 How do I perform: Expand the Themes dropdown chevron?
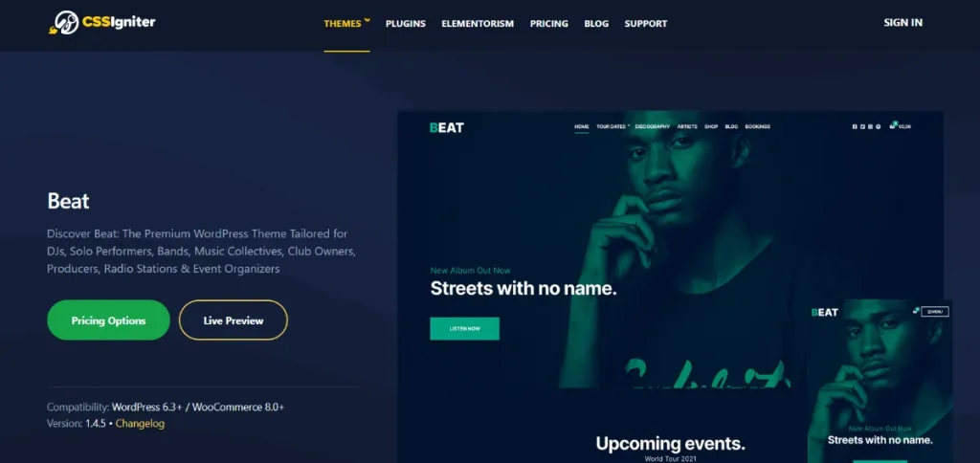[x=367, y=21]
